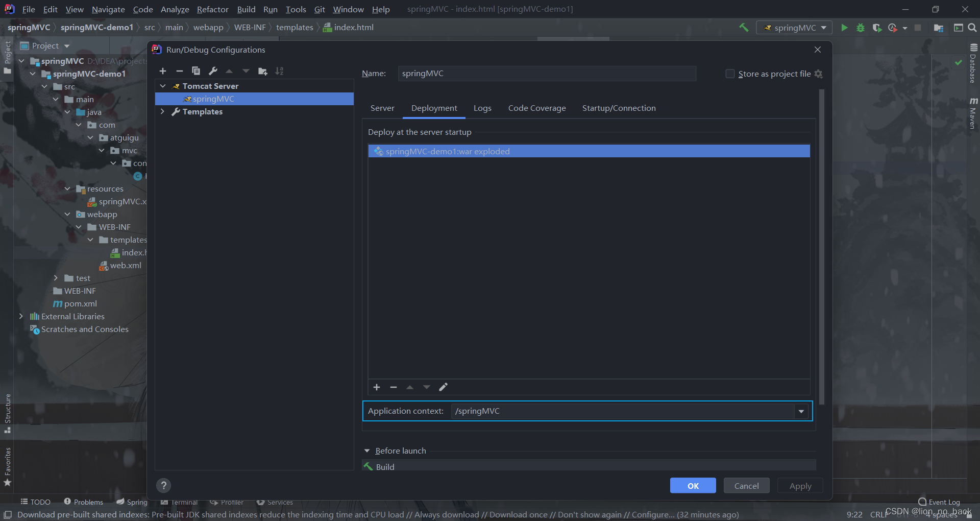Open the Problems tool window
Screen dimensions: 980x521
click(83, 502)
